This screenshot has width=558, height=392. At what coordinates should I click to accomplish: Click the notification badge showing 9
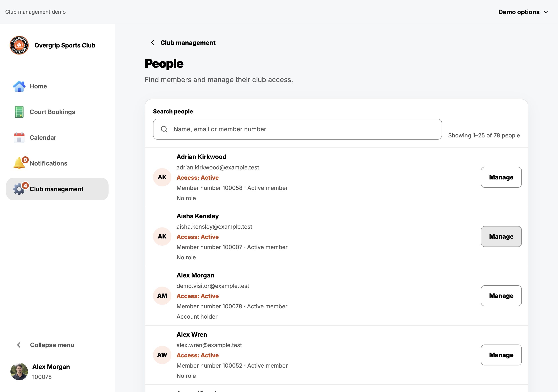[x=25, y=160]
